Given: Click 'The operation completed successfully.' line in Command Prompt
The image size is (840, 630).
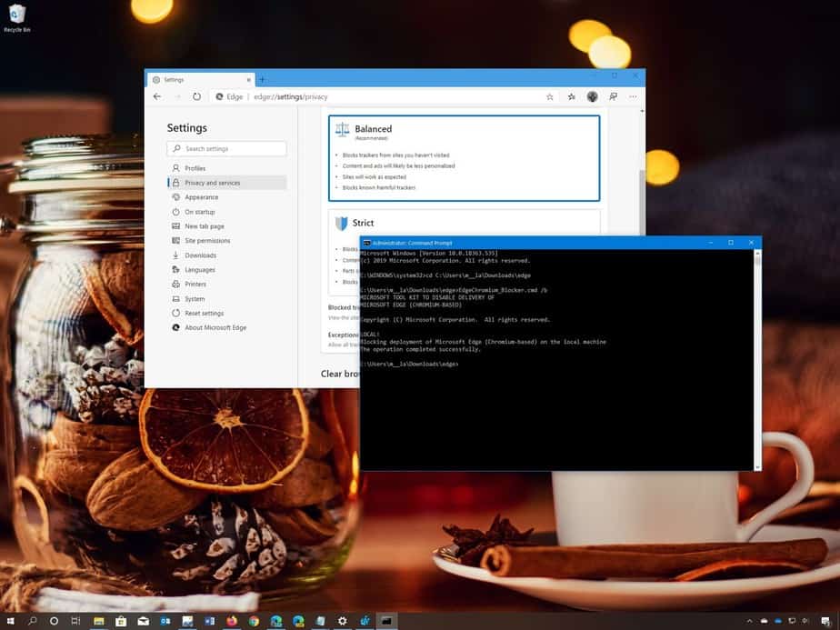Looking at the screenshot, I should [421, 349].
